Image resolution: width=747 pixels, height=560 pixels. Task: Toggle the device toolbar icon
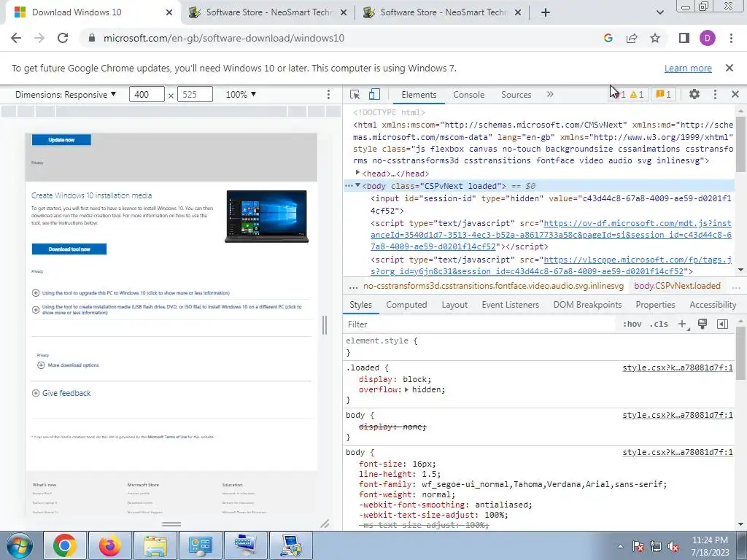[374, 94]
